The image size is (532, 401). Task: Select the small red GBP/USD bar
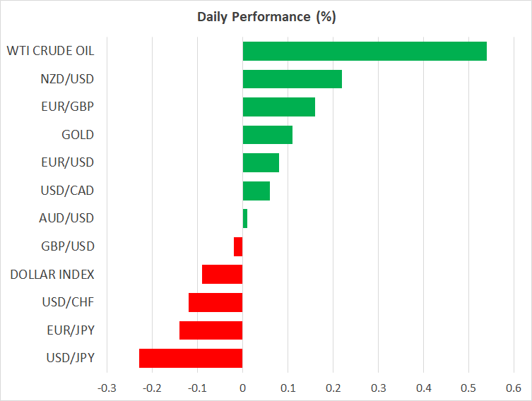point(238,246)
